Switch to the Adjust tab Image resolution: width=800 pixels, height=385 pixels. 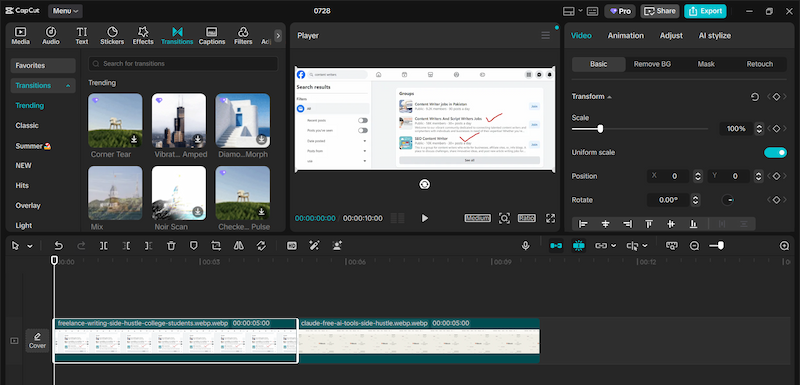(x=671, y=36)
